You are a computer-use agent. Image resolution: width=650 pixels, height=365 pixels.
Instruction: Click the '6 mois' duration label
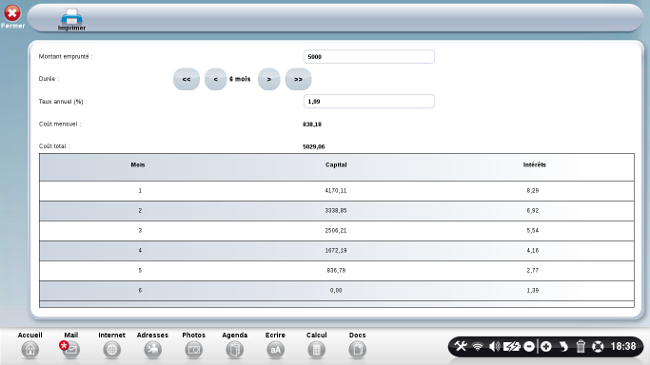click(240, 79)
